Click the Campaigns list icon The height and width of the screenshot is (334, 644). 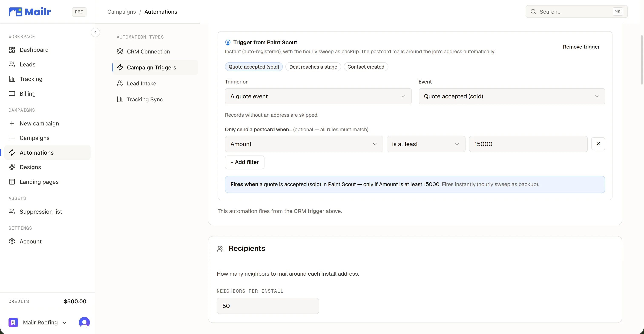(12, 138)
